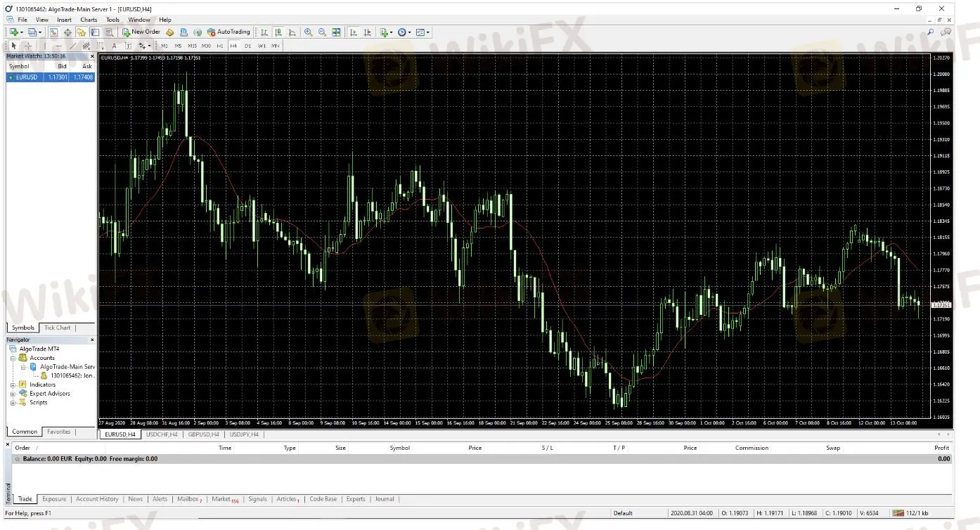This screenshot has width=980, height=530.
Task: Select the Text label drawing tool
Action: (x=114, y=46)
